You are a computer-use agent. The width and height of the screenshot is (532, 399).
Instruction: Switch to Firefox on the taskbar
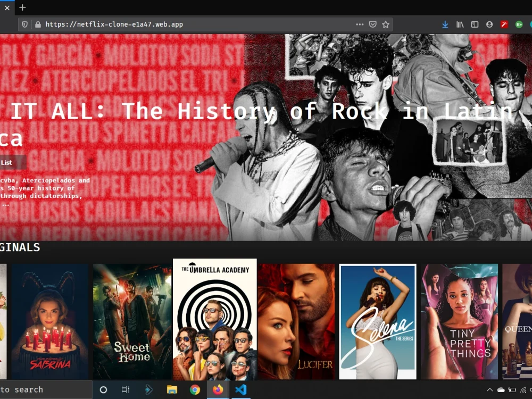[x=218, y=390]
